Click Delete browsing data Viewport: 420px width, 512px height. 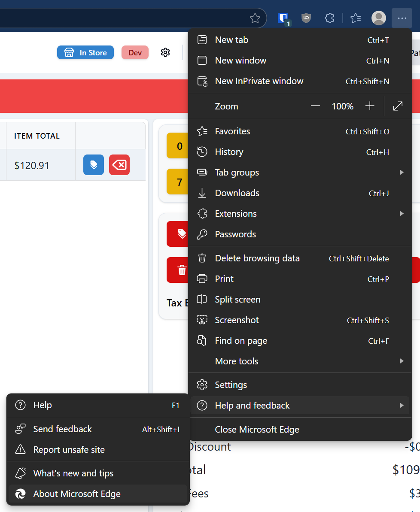click(257, 258)
